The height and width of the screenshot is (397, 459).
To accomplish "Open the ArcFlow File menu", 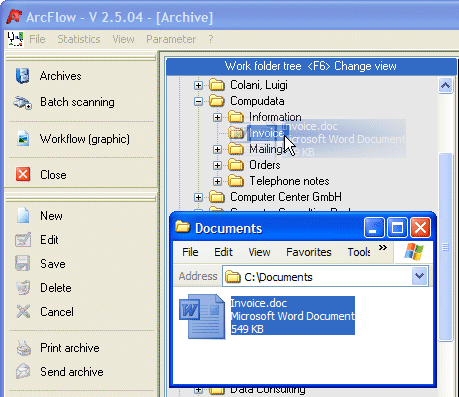I will coord(37,39).
